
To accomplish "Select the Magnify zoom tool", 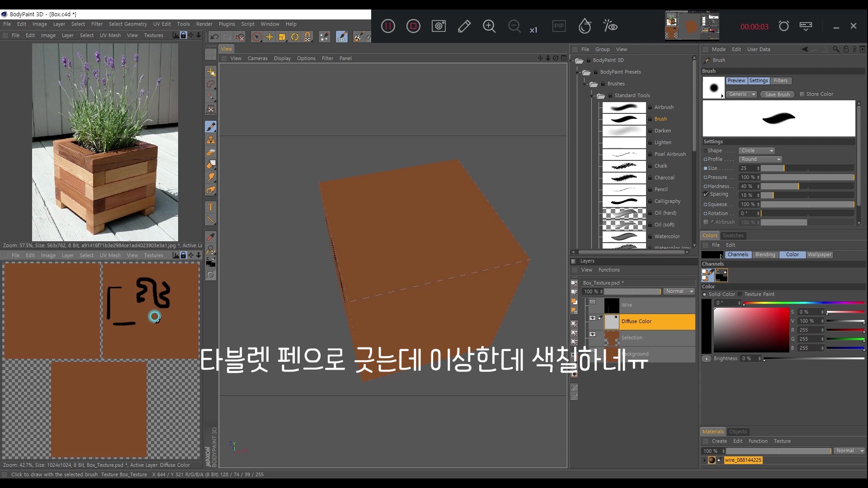I will click(211, 249).
